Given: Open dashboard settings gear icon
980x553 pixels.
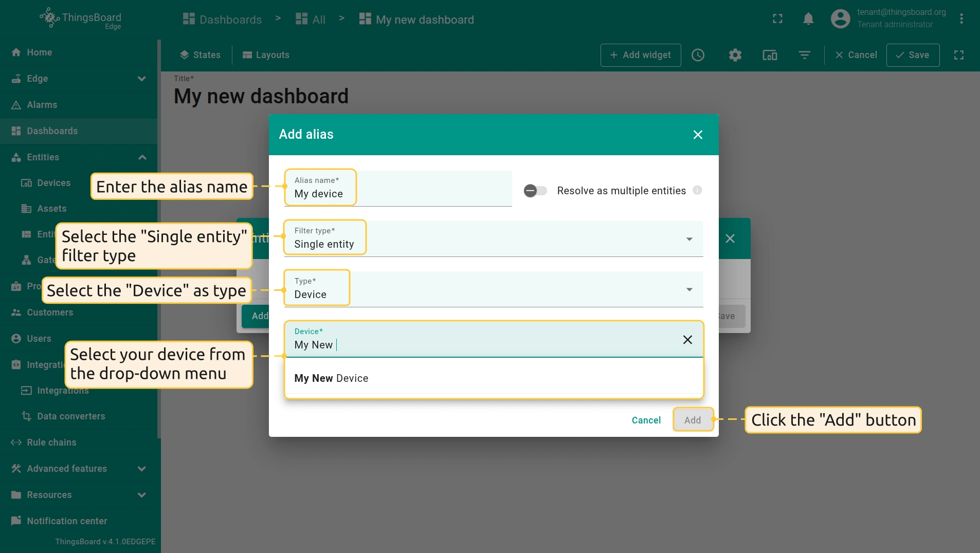Looking at the screenshot, I should click(x=735, y=55).
